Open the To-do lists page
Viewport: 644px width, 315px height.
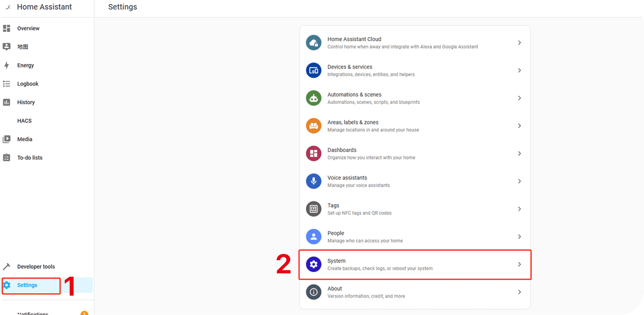[x=30, y=158]
